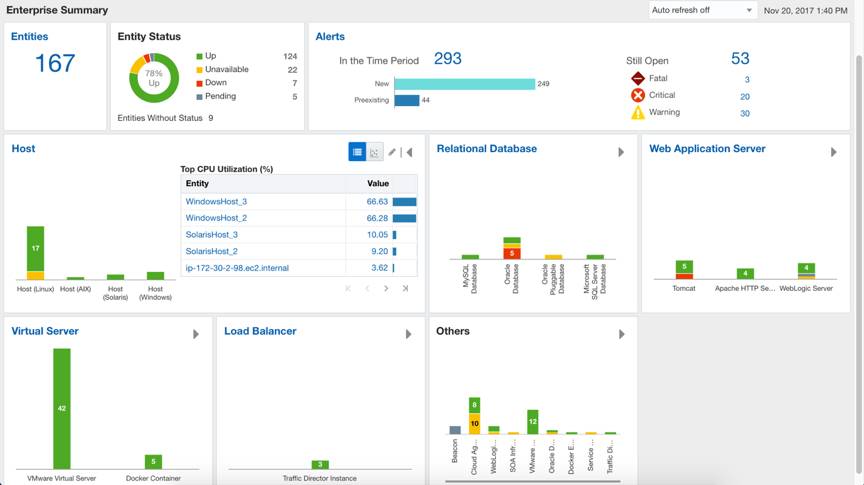Click the VMware Virtual Server bar

click(x=62, y=408)
